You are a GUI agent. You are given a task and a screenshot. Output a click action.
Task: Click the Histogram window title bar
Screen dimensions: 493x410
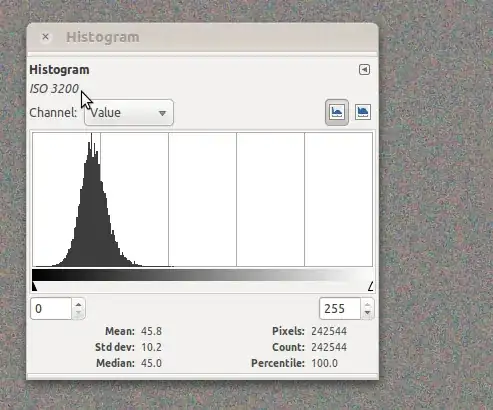pos(202,37)
